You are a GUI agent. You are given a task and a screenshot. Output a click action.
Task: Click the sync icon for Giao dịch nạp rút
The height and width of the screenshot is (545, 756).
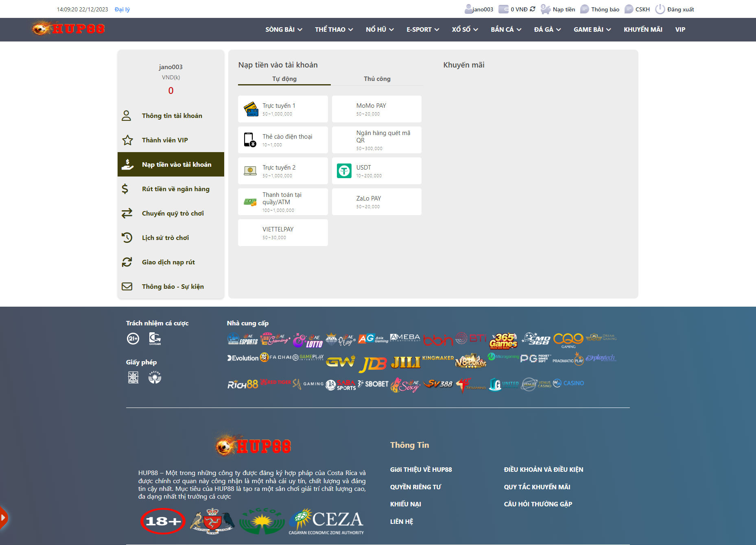(x=127, y=262)
